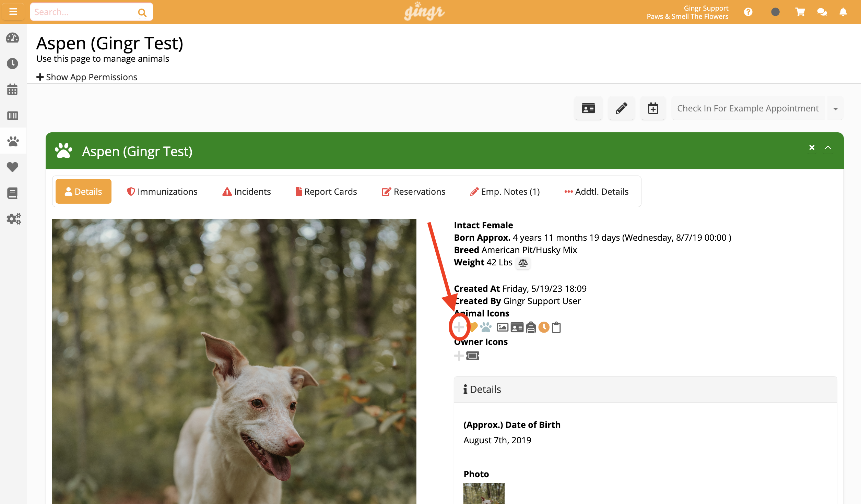
Task: Click the plus to add animal icon
Action: (459, 327)
